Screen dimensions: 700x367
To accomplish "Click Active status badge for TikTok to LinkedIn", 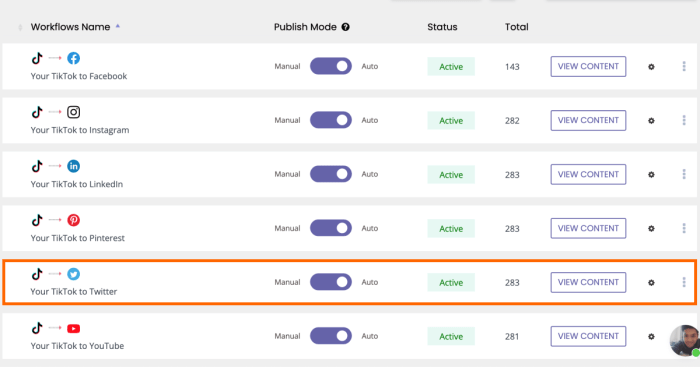I will pyautogui.click(x=451, y=175).
